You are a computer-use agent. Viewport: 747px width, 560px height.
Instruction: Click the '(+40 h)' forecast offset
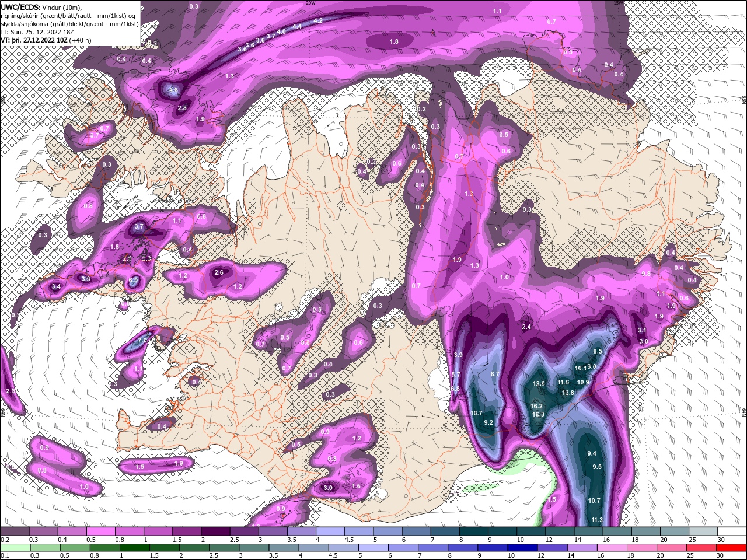coord(81,40)
